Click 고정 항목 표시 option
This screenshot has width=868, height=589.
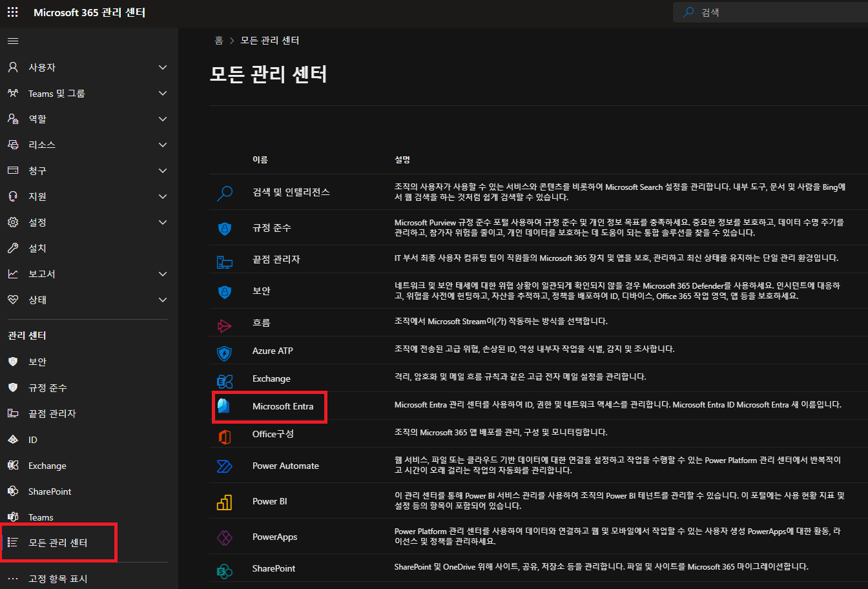click(x=57, y=579)
